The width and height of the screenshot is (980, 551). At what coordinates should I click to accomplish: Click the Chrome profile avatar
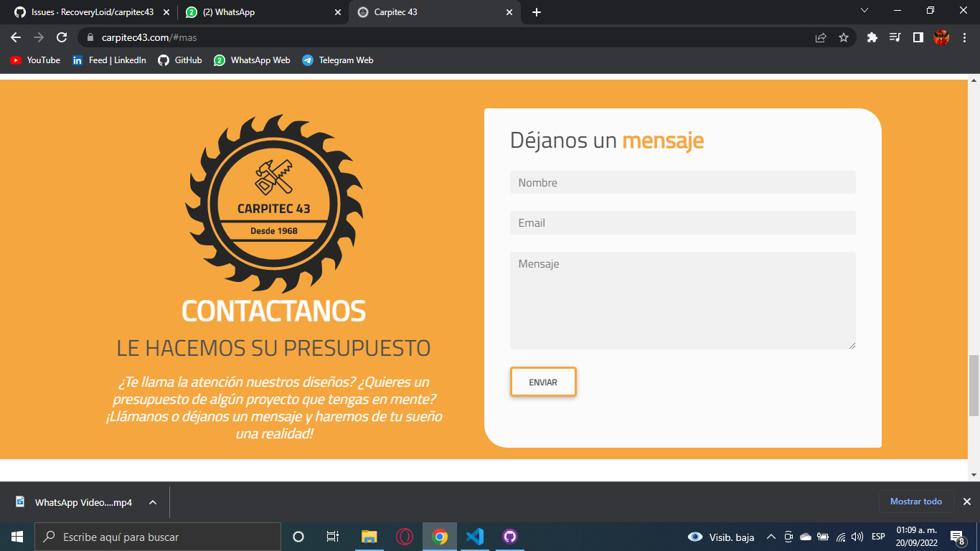pyautogui.click(x=941, y=37)
